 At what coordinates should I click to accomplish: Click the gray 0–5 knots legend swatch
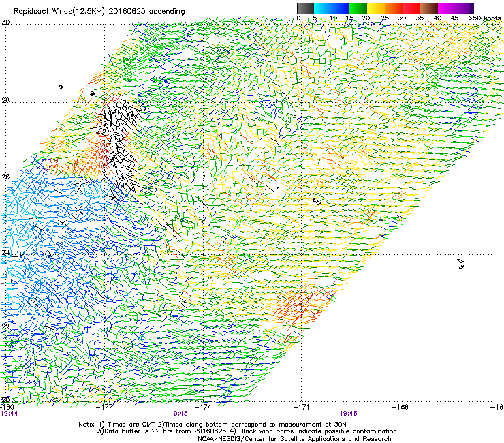305,8
